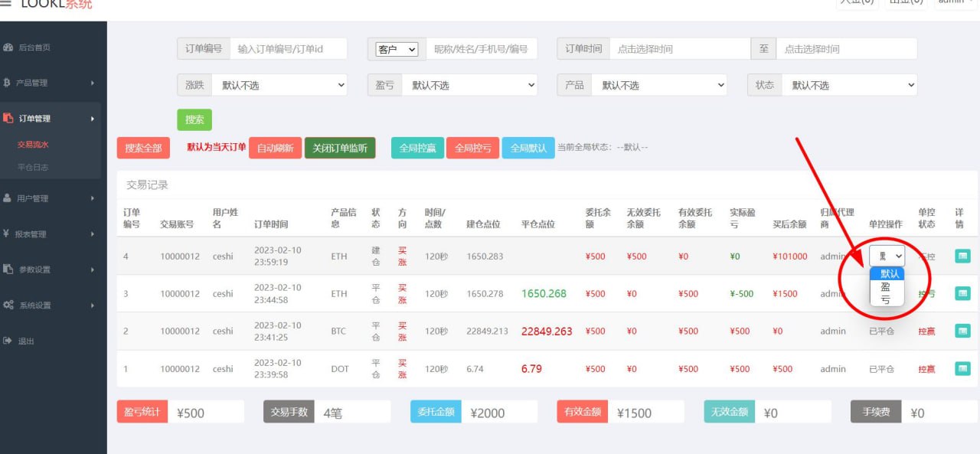Click the exit icon for 退出
This screenshot has height=454, width=980.
tap(8, 341)
